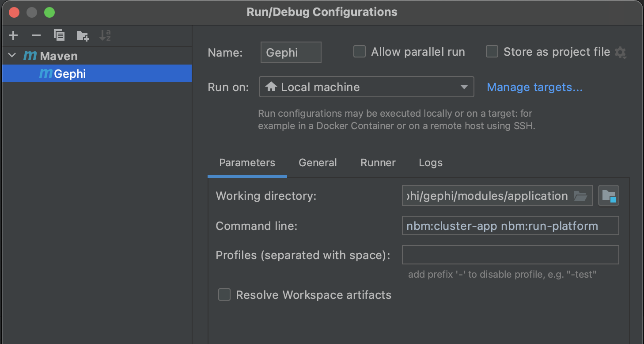Focus the Profiles text field
The width and height of the screenshot is (644, 344).
(x=510, y=255)
